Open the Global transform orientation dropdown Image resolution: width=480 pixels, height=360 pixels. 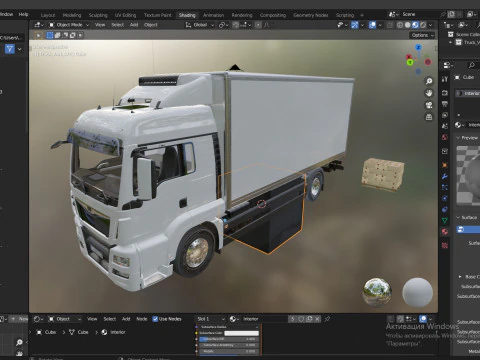point(200,25)
